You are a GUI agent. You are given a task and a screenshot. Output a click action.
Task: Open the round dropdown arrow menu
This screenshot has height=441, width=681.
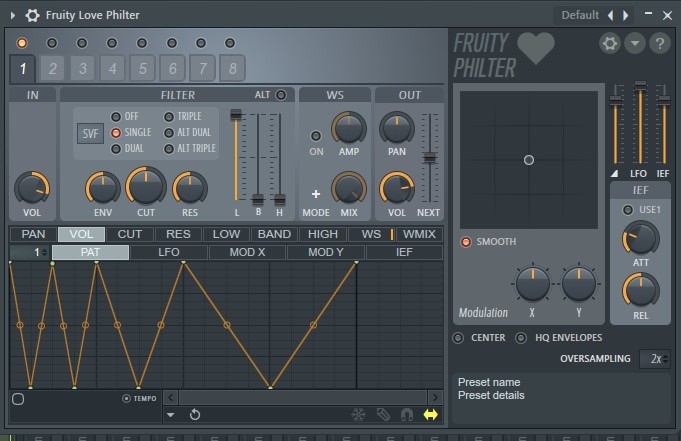tap(635, 43)
